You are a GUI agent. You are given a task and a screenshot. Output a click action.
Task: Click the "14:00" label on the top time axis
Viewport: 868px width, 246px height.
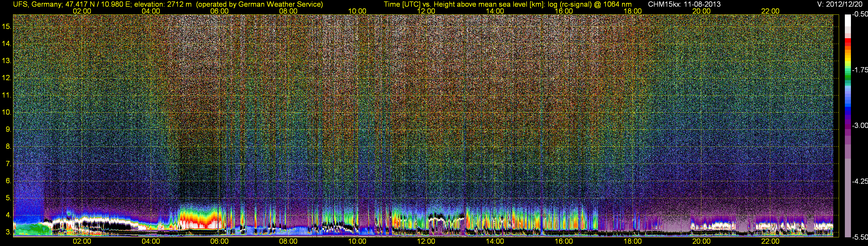tap(495, 11)
